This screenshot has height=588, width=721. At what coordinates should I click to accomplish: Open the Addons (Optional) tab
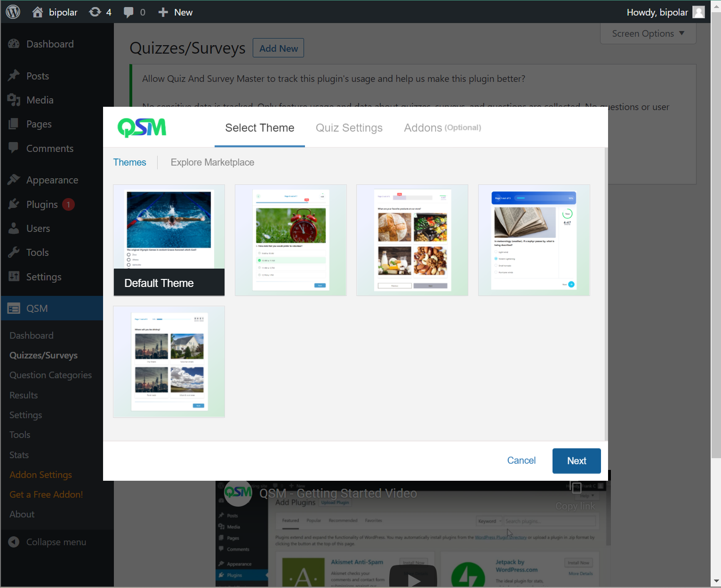click(442, 128)
